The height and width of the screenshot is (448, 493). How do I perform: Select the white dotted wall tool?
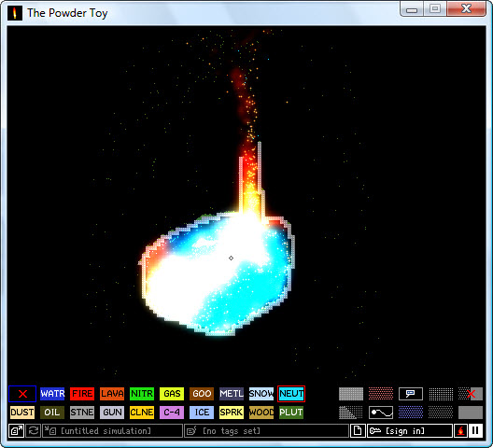[x=441, y=394]
